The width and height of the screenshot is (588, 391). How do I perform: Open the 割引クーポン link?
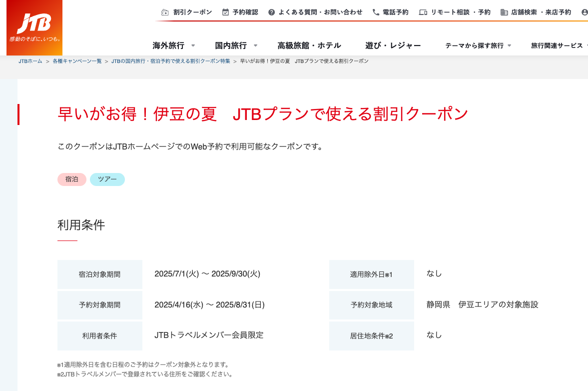point(193,12)
